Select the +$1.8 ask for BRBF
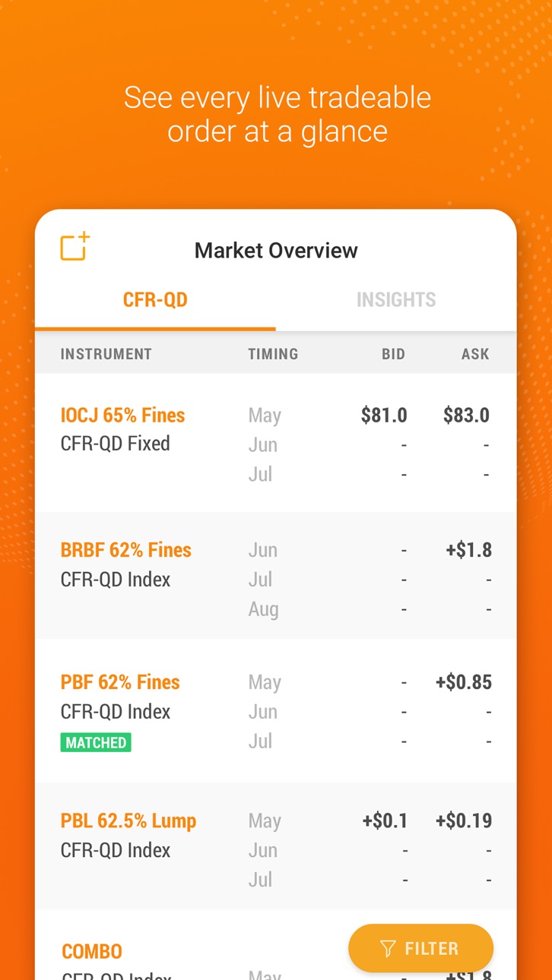The width and height of the screenshot is (552, 980). pyautogui.click(x=469, y=549)
